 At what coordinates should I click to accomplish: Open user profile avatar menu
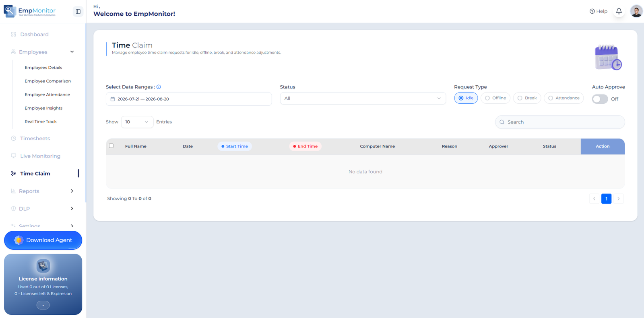point(636,11)
